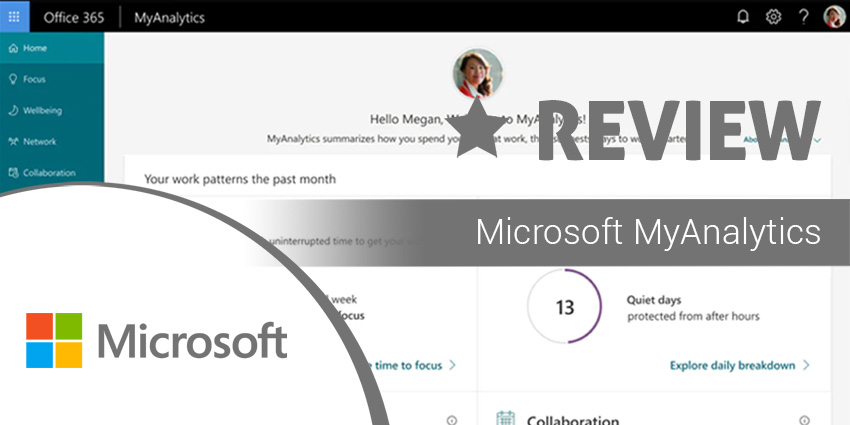Click the MyAnalytics title in header

[169, 17]
